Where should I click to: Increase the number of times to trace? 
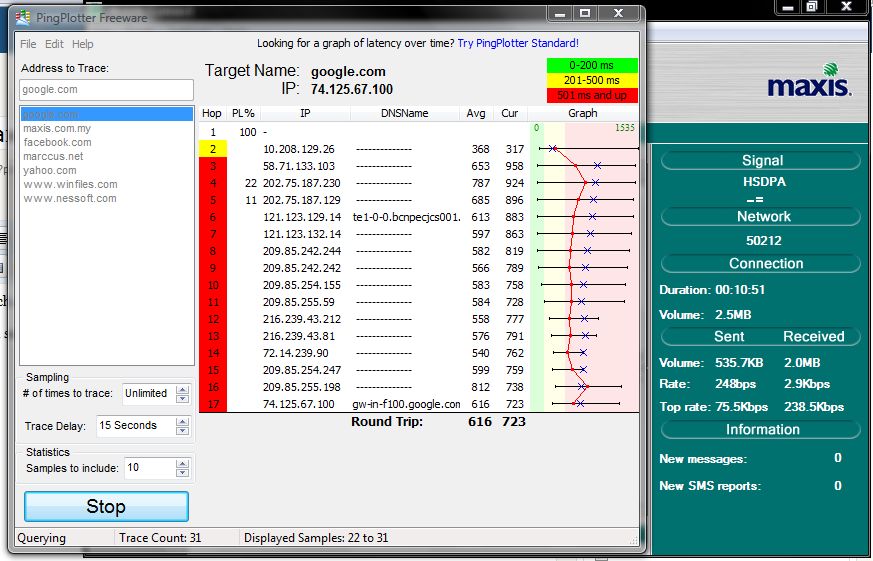182,390
